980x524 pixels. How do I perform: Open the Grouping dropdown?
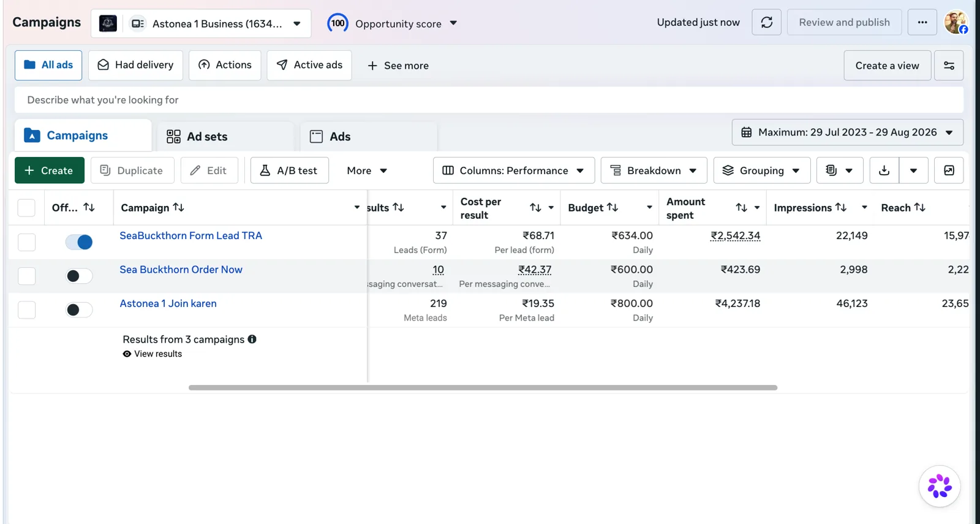pos(761,170)
